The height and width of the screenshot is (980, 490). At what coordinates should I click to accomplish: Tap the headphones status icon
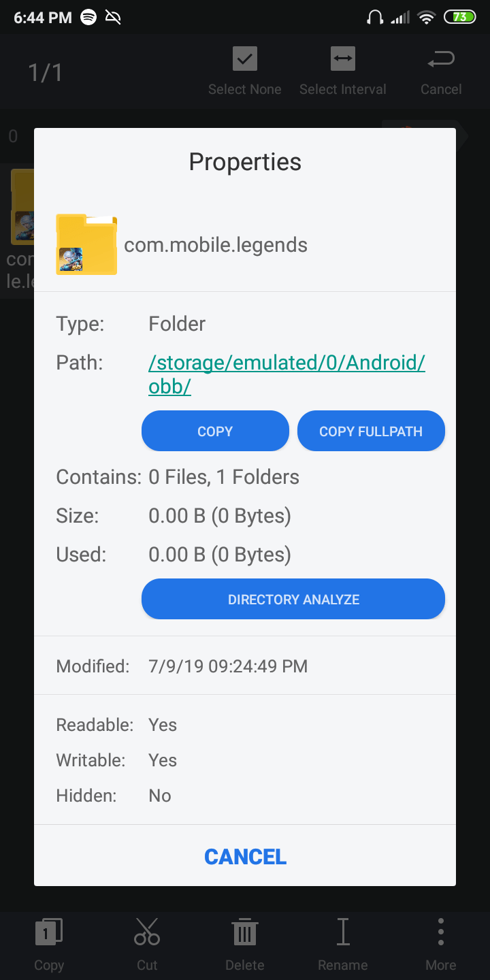[x=374, y=18]
